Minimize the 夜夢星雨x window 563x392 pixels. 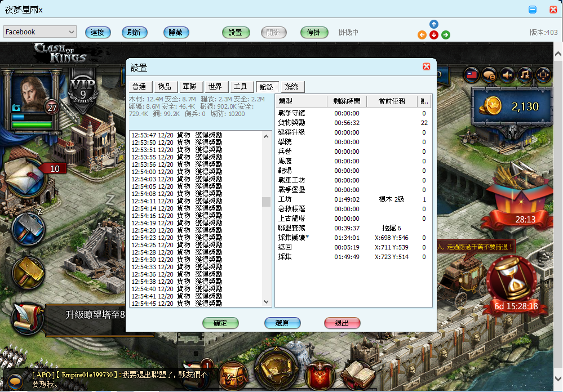533,10
